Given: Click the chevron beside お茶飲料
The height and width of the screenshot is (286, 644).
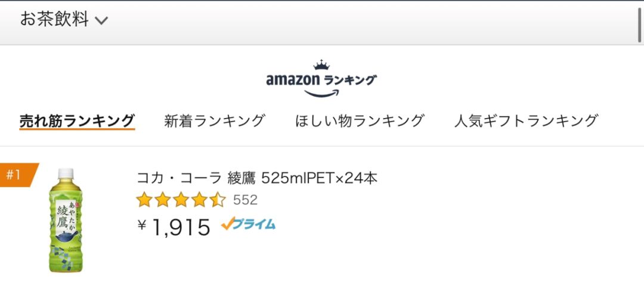Looking at the screenshot, I should tap(101, 21).
